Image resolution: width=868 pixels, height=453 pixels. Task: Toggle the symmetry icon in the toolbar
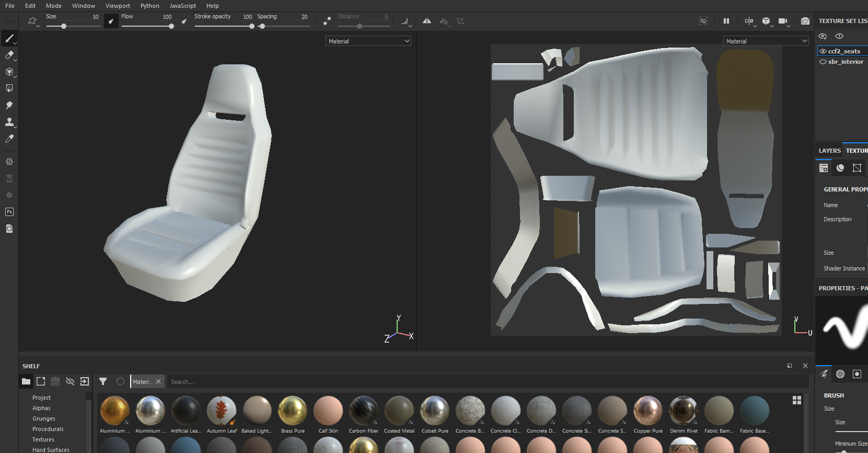427,21
